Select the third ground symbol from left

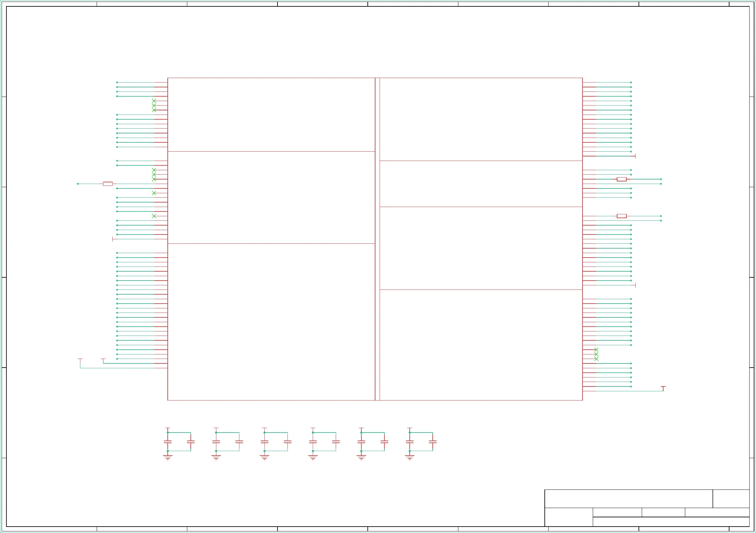264,457
